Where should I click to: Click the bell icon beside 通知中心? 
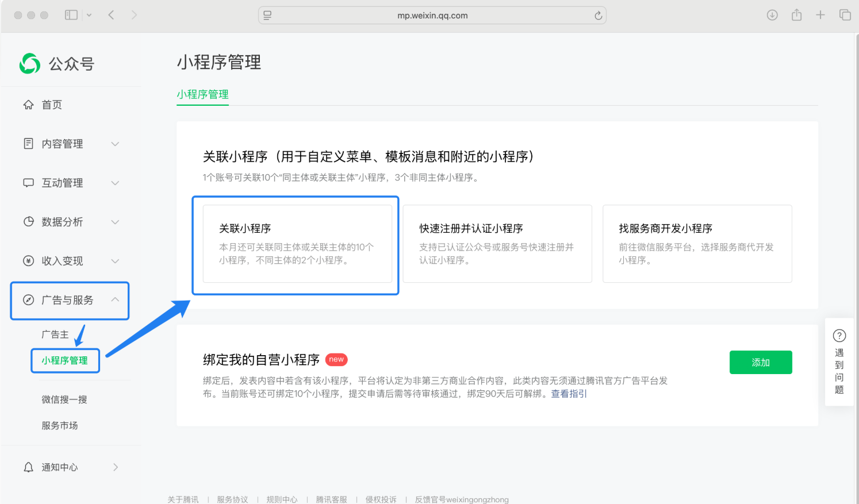click(x=28, y=467)
